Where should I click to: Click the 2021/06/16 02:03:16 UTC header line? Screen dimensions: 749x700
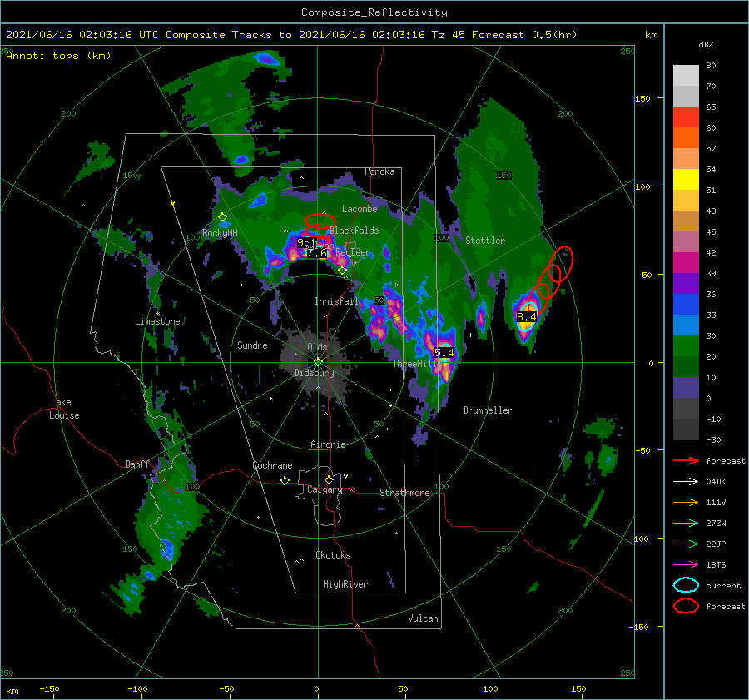point(291,35)
